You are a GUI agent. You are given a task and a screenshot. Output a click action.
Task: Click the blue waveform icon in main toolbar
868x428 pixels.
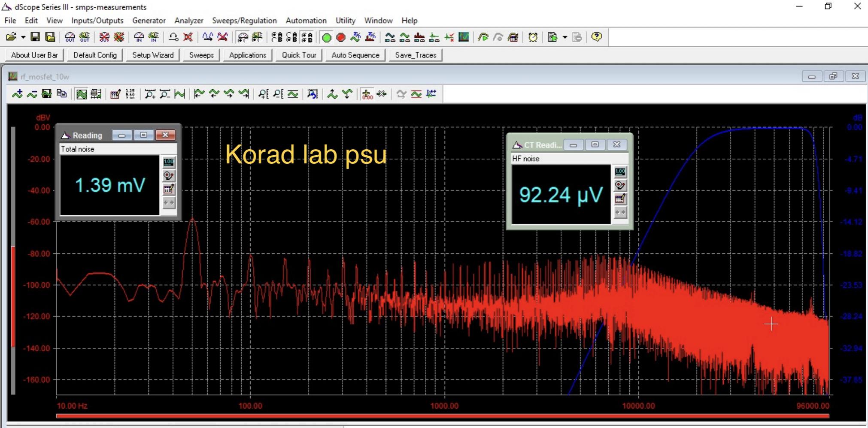tap(208, 37)
